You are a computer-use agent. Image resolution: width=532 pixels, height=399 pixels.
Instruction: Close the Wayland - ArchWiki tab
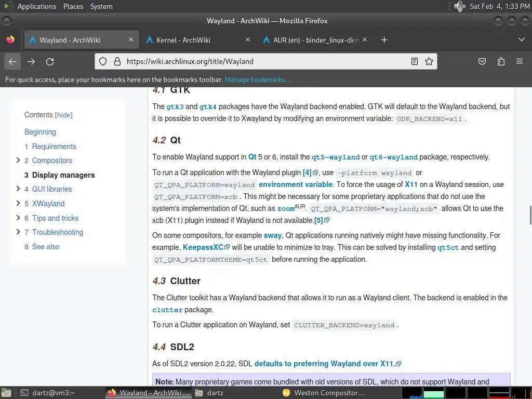131,39
